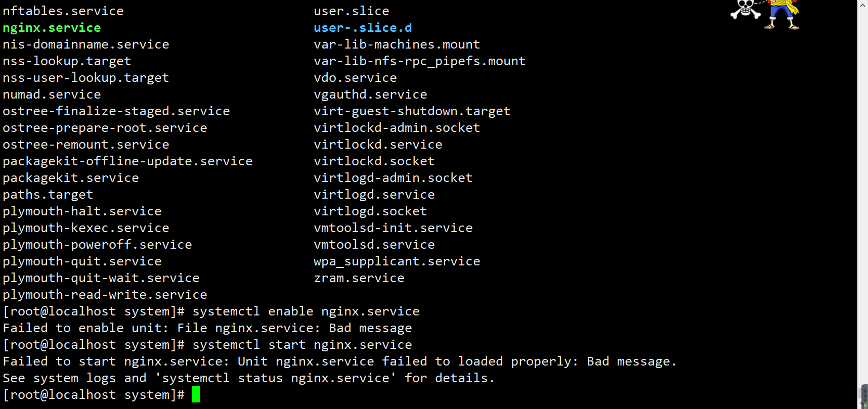
Task: Click the 'systemctl start nginx.service' command line
Action: pos(207,345)
